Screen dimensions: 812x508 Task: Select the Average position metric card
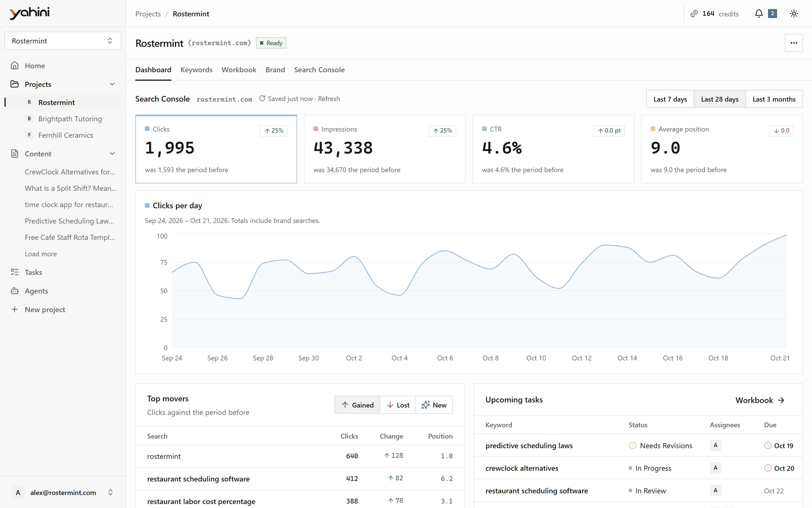[722, 149]
